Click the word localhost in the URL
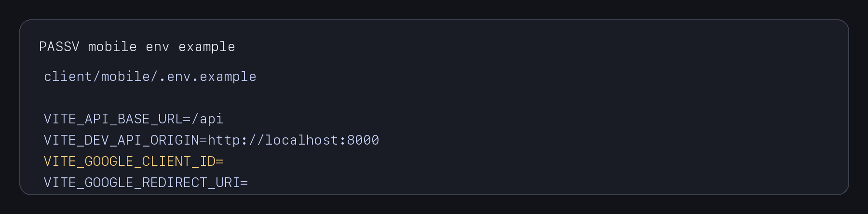The height and width of the screenshot is (214, 868). (x=301, y=140)
